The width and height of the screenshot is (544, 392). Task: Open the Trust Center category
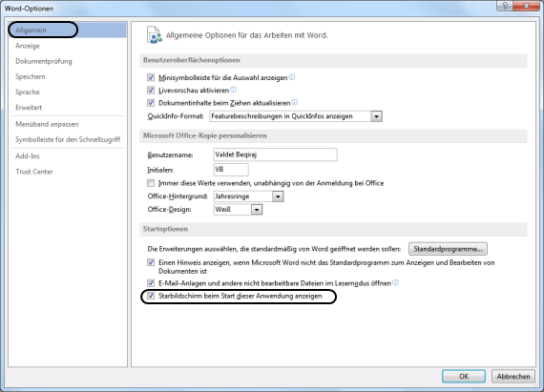(34, 172)
